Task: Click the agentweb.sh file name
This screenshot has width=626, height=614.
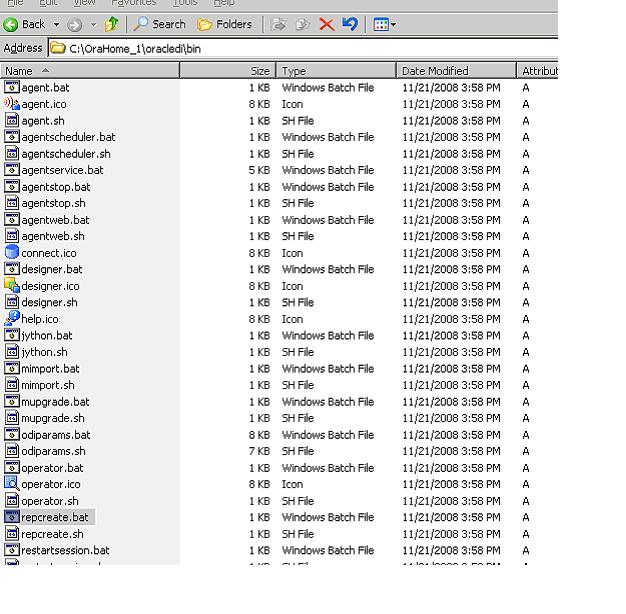Action: (x=53, y=236)
